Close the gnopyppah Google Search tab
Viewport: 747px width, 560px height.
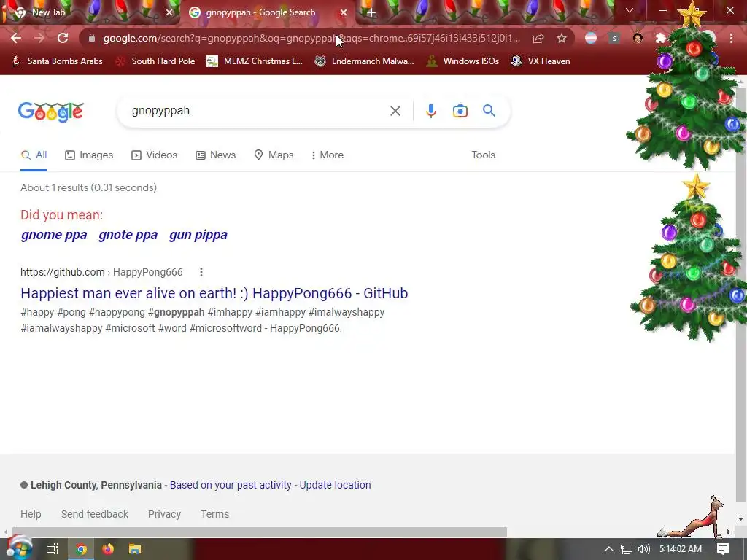(x=344, y=12)
